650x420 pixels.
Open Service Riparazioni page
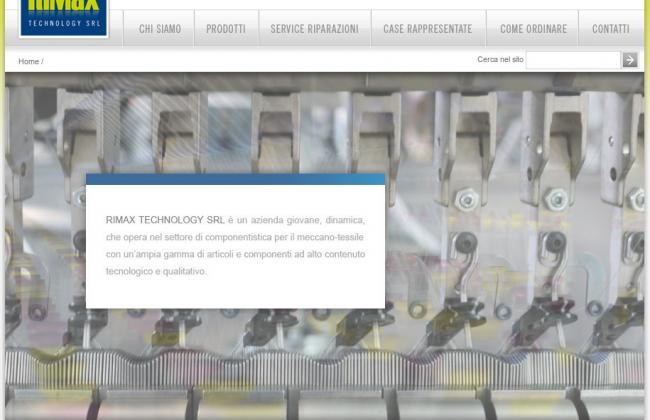pyautogui.click(x=314, y=29)
